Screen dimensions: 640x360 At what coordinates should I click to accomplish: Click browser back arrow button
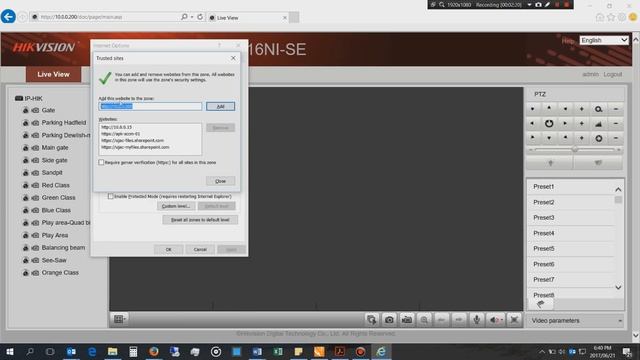8,17
